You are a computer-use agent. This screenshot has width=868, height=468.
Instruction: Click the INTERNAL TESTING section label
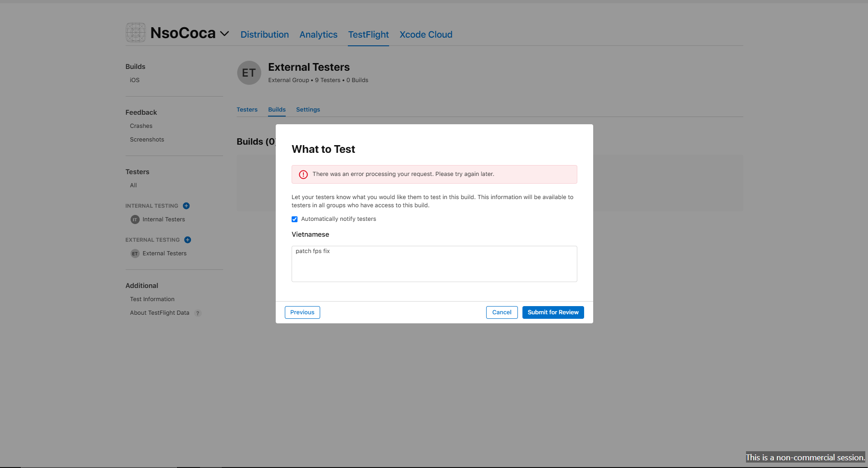pos(151,206)
